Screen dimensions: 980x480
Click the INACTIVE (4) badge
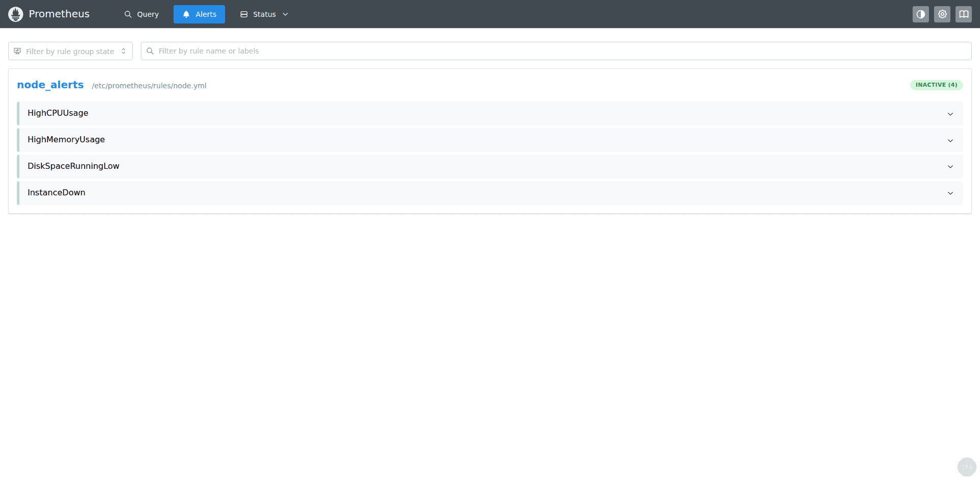pyautogui.click(x=936, y=85)
